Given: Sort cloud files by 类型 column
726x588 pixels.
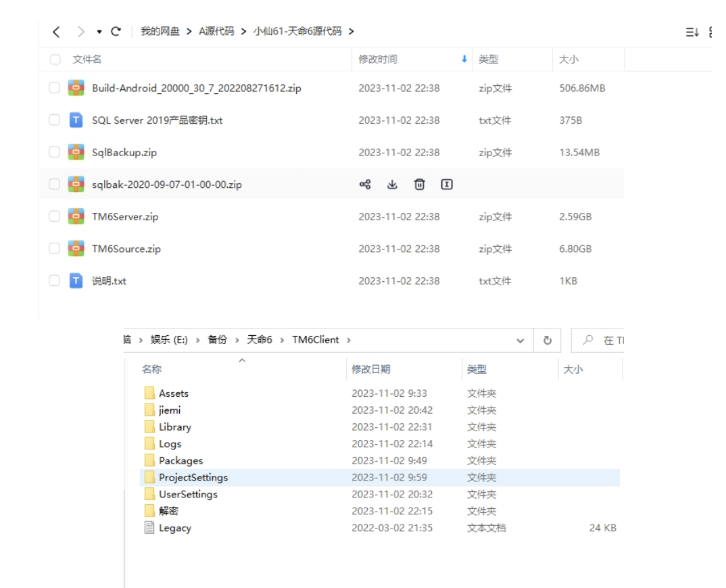Looking at the screenshot, I should 488,59.
